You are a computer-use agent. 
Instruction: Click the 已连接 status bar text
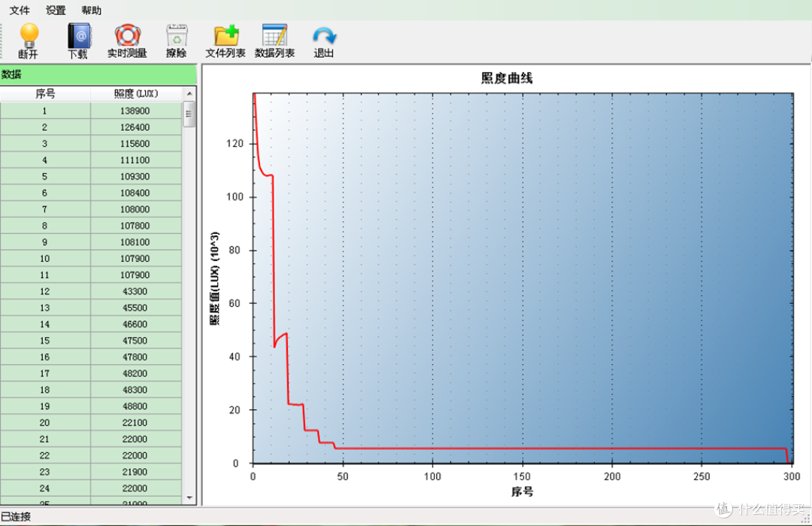(x=16, y=517)
